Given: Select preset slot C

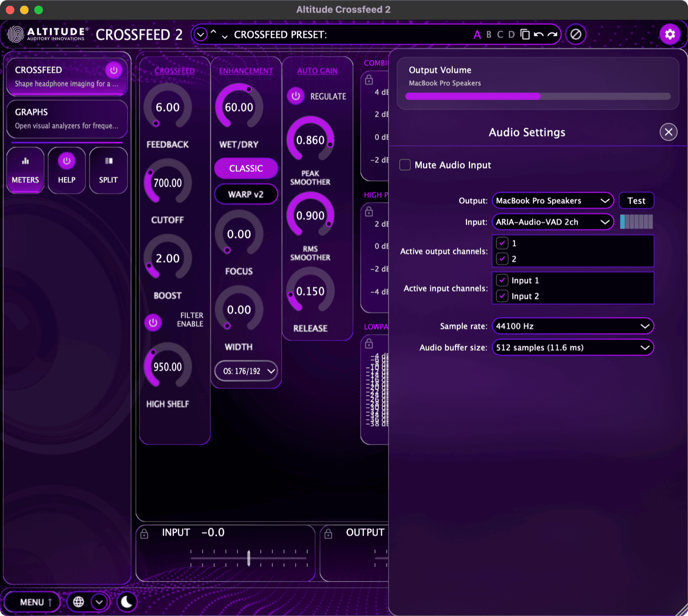Looking at the screenshot, I should click(500, 34).
